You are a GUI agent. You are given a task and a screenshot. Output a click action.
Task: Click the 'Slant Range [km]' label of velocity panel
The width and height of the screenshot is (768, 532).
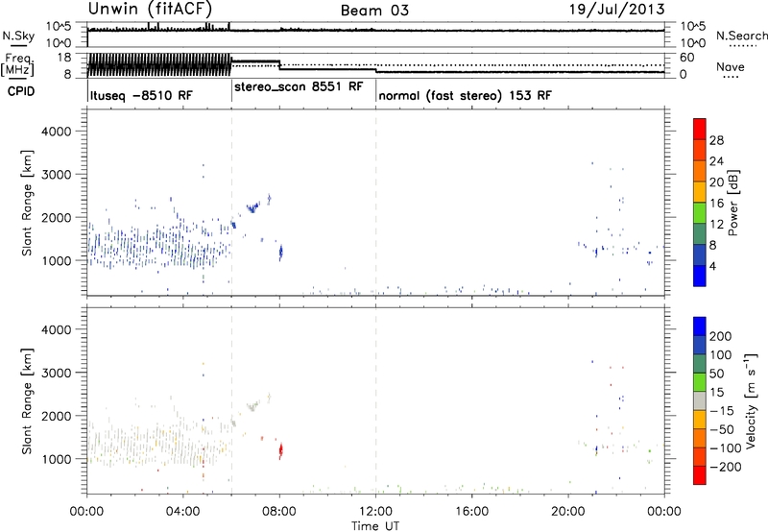click(27, 401)
